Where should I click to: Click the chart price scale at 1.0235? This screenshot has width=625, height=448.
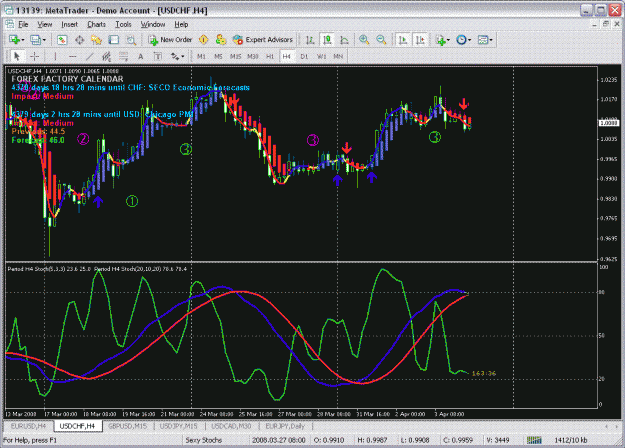tap(608, 80)
